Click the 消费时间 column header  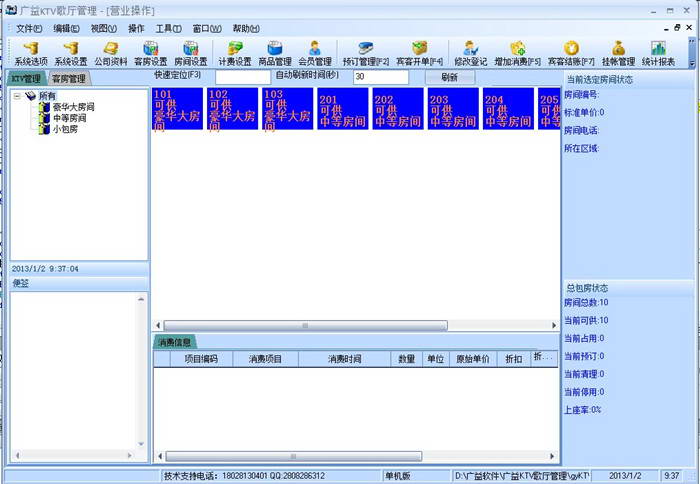point(345,359)
